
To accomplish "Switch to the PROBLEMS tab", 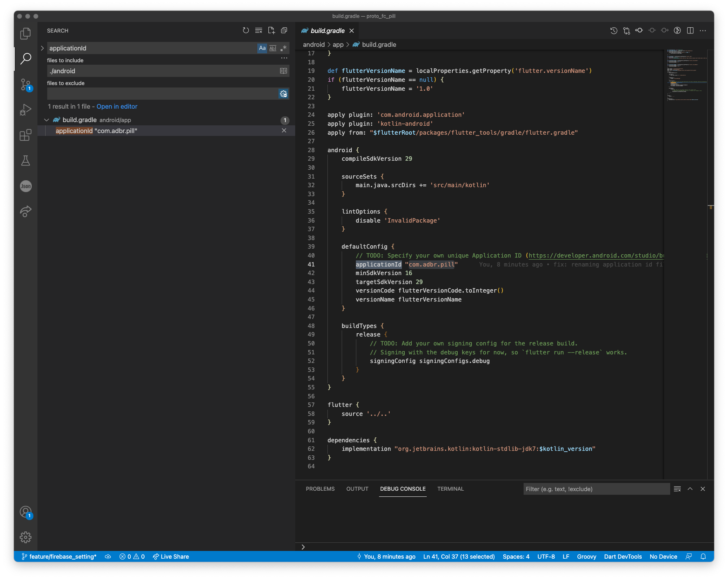I will pos(320,489).
